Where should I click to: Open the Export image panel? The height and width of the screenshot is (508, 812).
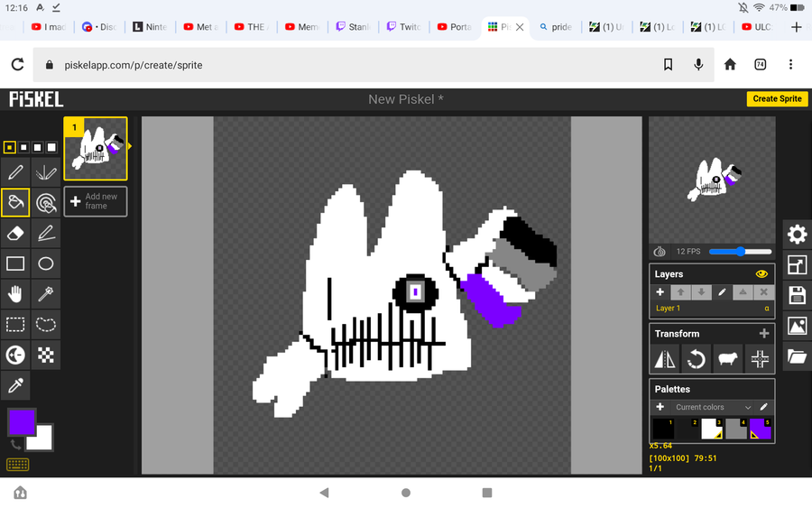[x=797, y=327]
